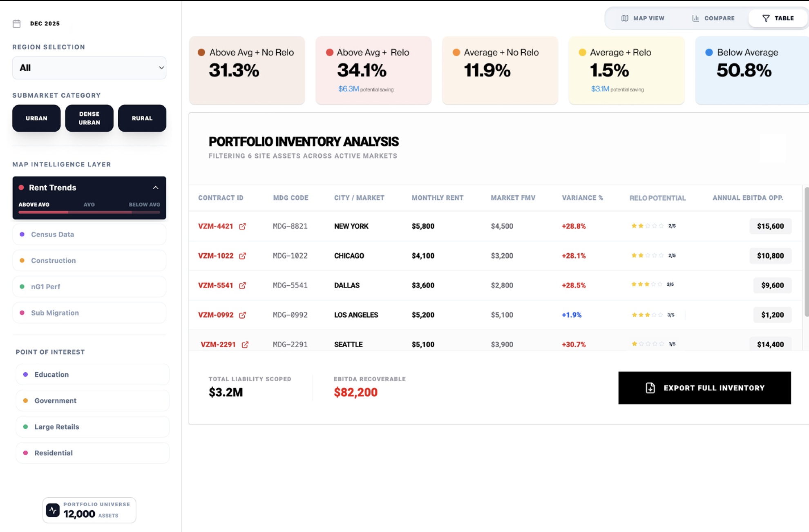This screenshot has width=809, height=532.
Task: Select the Average + No Relo card
Action: coord(500,70)
